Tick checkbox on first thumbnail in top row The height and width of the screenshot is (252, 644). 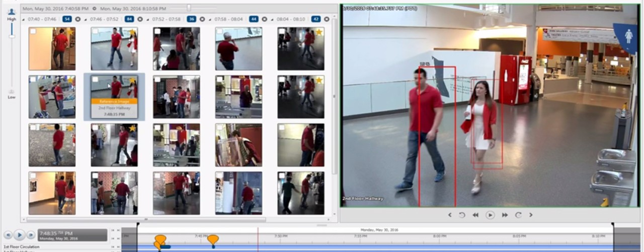(33, 32)
